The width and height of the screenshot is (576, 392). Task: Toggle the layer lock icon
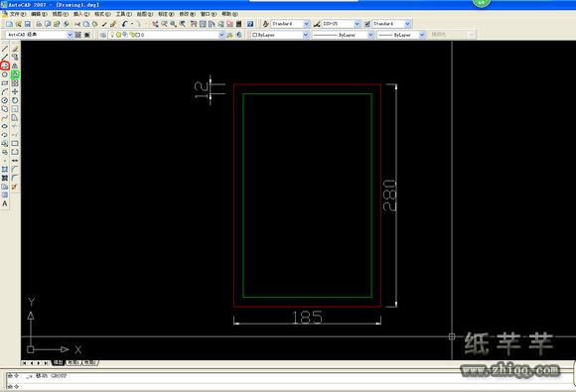(x=131, y=35)
